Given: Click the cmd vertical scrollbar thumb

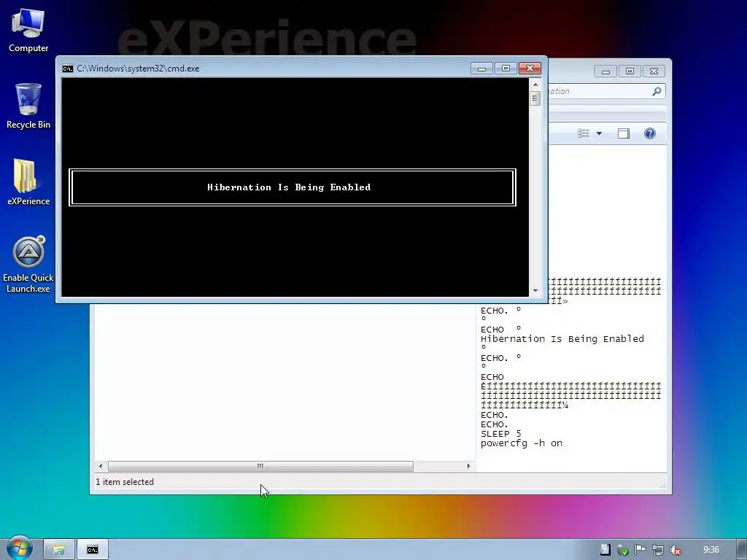Looking at the screenshot, I should click(x=535, y=98).
